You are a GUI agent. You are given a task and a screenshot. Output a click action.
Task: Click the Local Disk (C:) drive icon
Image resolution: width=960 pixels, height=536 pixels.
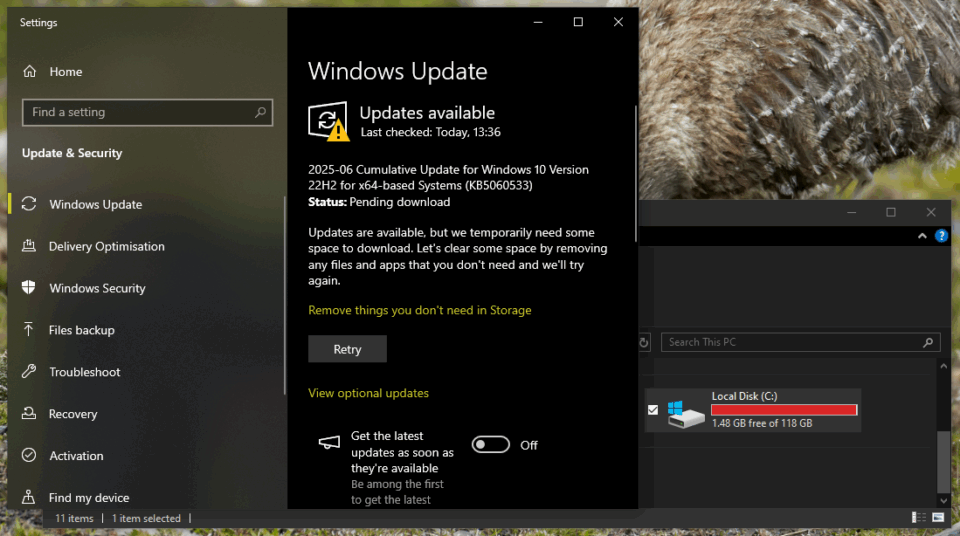(x=685, y=414)
